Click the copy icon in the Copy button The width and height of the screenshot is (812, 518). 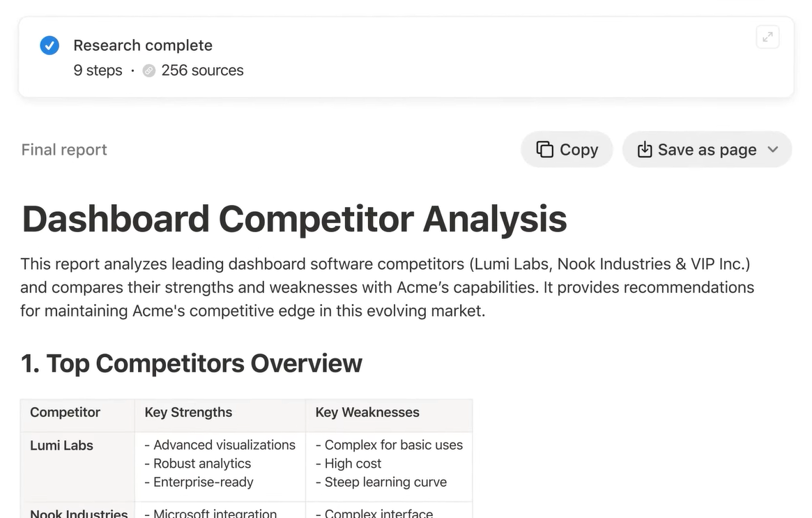click(x=544, y=149)
